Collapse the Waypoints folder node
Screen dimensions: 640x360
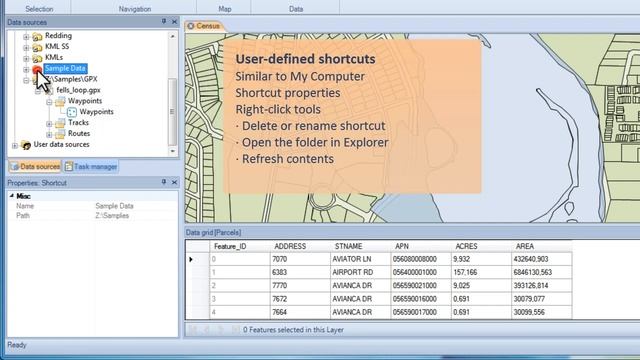49,102
